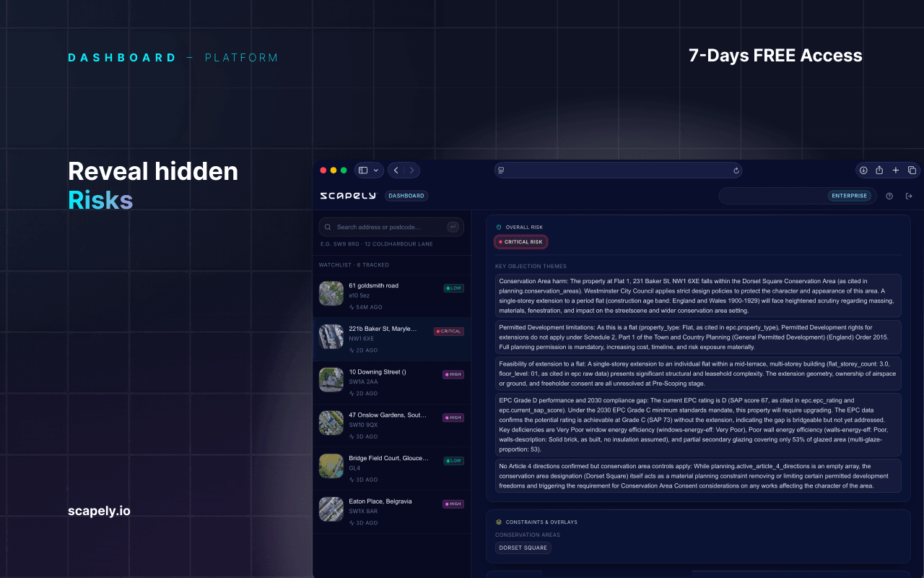The width and height of the screenshot is (924, 578).
Task: Click the 7-Days FREE Access heading
Action: (775, 56)
